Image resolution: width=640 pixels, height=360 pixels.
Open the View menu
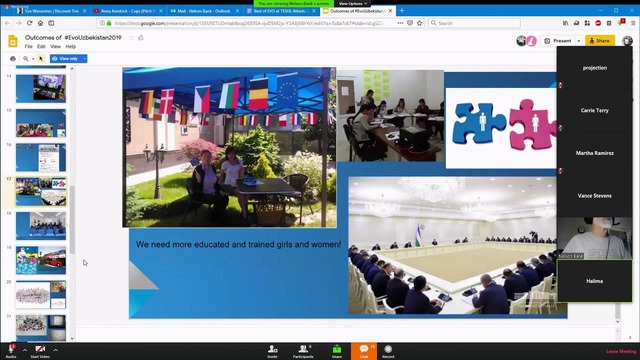56,47
